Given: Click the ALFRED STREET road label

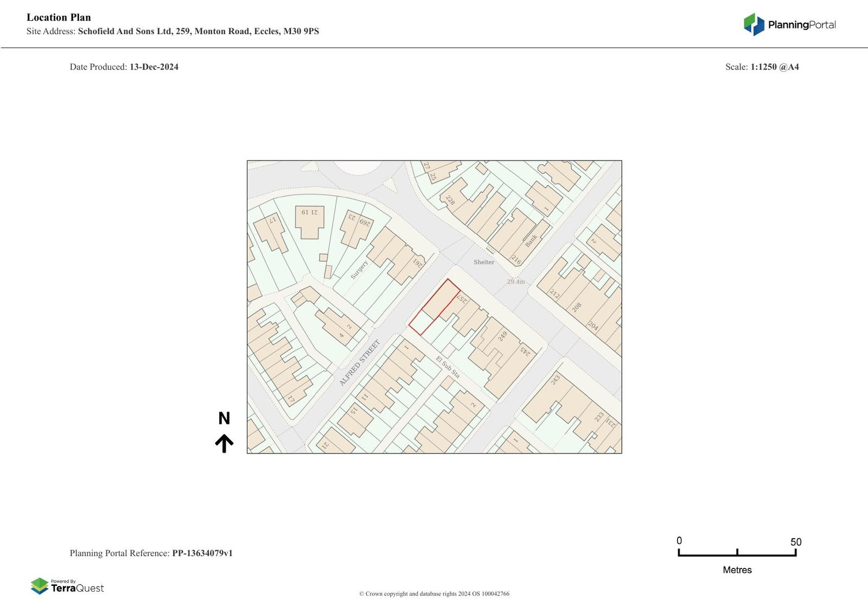Looking at the screenshot, I should 360,363.
